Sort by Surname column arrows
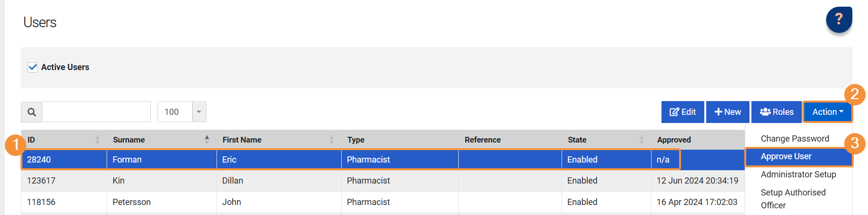The width and height of the screenshot is (868, 215). (207, 140)
